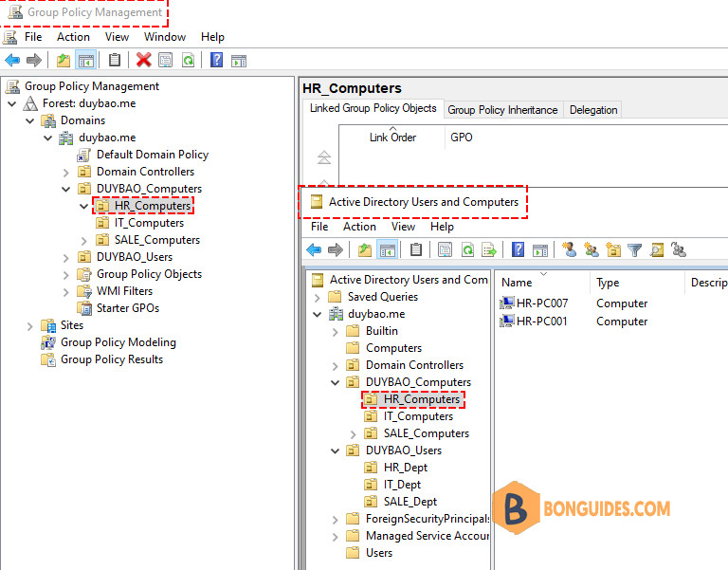
Task: Click Forward arrow in Active Directory Users toolbar
Action: 336,250
